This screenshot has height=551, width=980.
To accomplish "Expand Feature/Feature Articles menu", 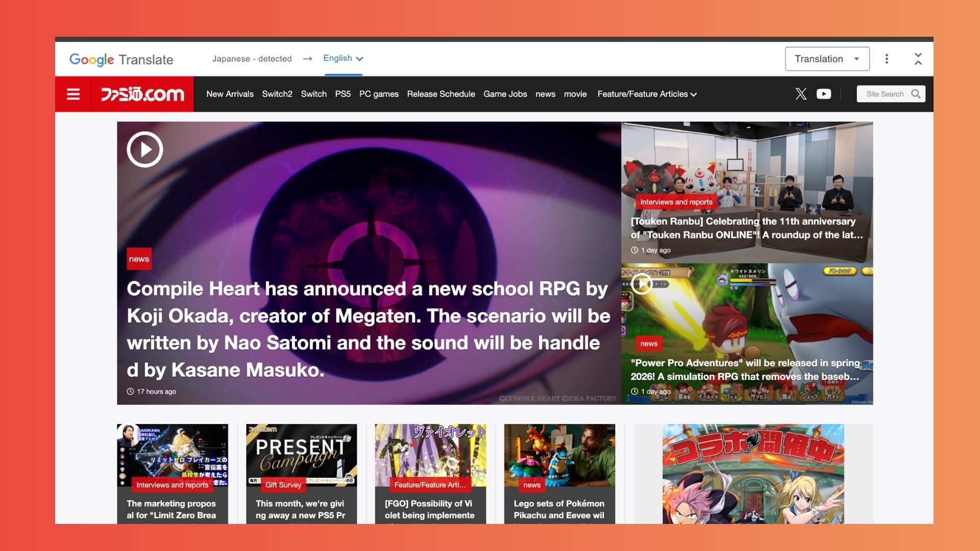I will pos(647,94).
